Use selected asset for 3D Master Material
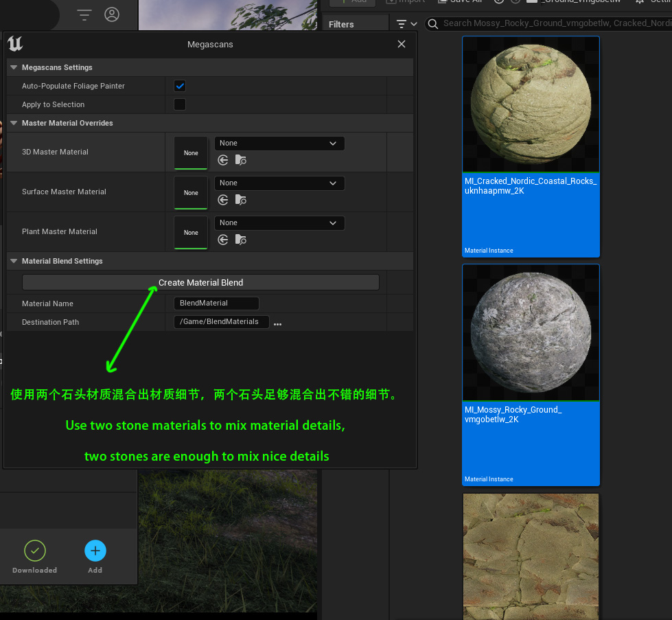The height and width of the screenshot is (620, 672). (x=223, y=159)
